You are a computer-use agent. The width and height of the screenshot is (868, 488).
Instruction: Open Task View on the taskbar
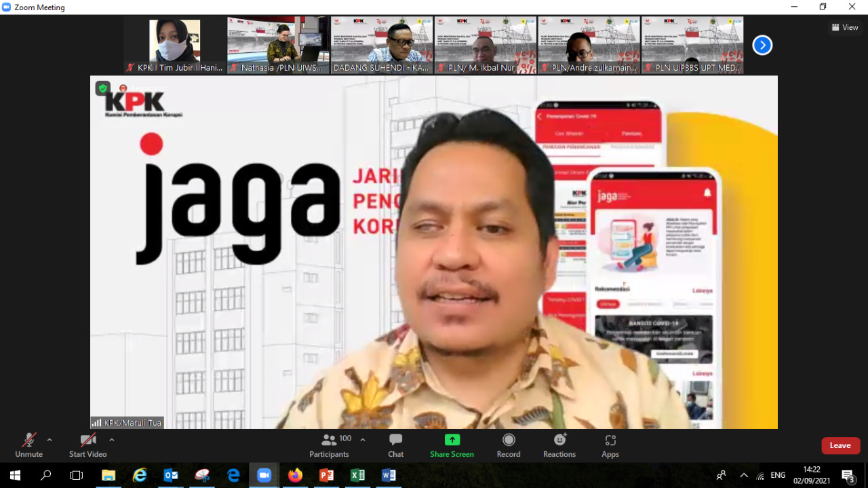pos(76,475)
